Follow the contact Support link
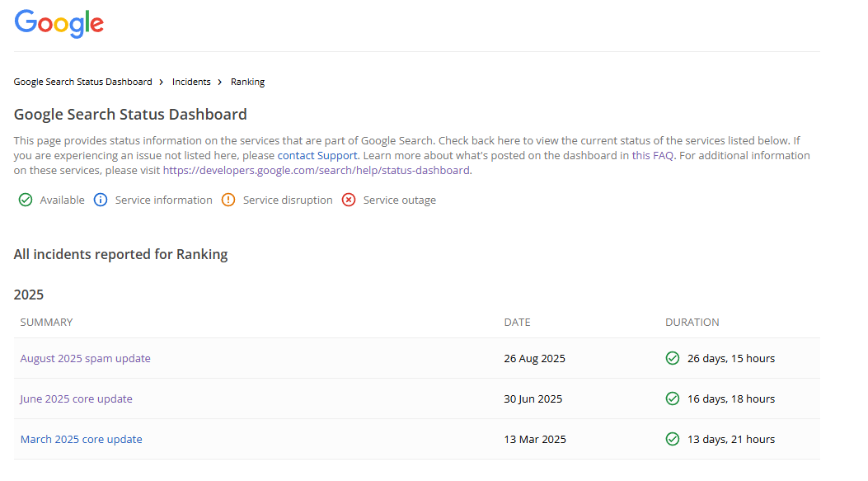Screen dimensions: 868x481 pos(317,155)
